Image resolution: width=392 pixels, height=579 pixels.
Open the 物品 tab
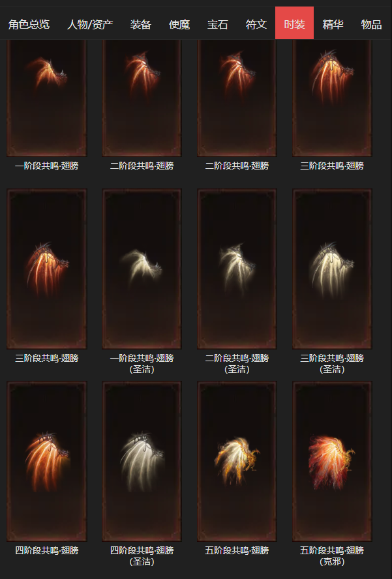371,24
